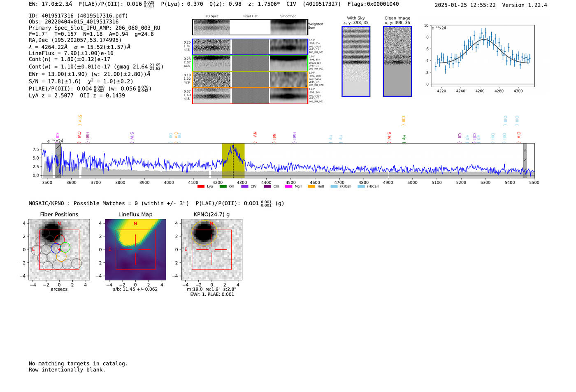Click the red SiIV marker near 4900
Viewport: 576px width, 392px height.
coord(389,137)
